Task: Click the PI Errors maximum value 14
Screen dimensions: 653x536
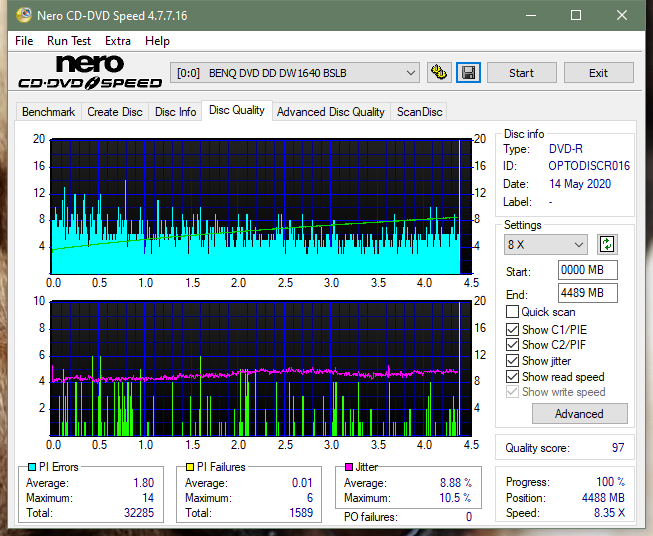Action: [148, 498]
